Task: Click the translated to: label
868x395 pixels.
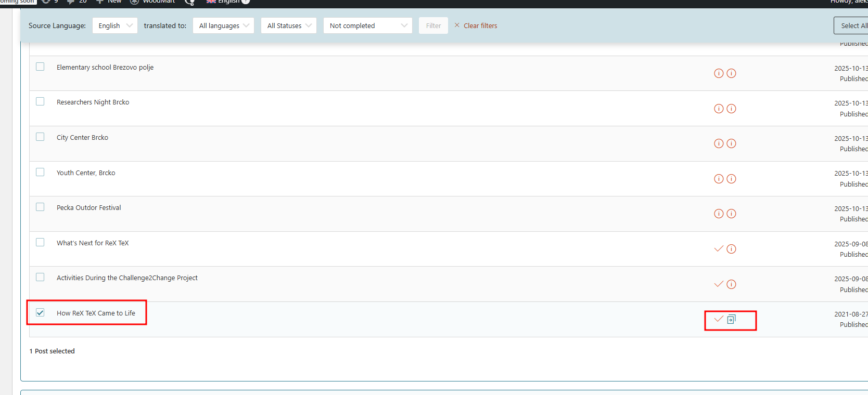Action: (165, 25)
